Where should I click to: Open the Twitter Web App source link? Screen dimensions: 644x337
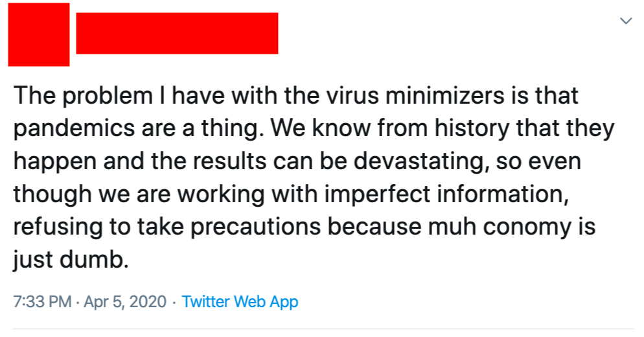point(240,301)
